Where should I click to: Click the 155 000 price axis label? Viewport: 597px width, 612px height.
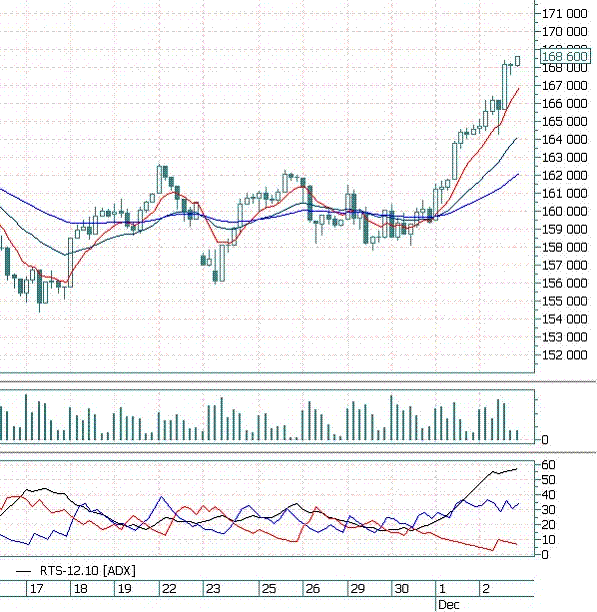point(565,301)
